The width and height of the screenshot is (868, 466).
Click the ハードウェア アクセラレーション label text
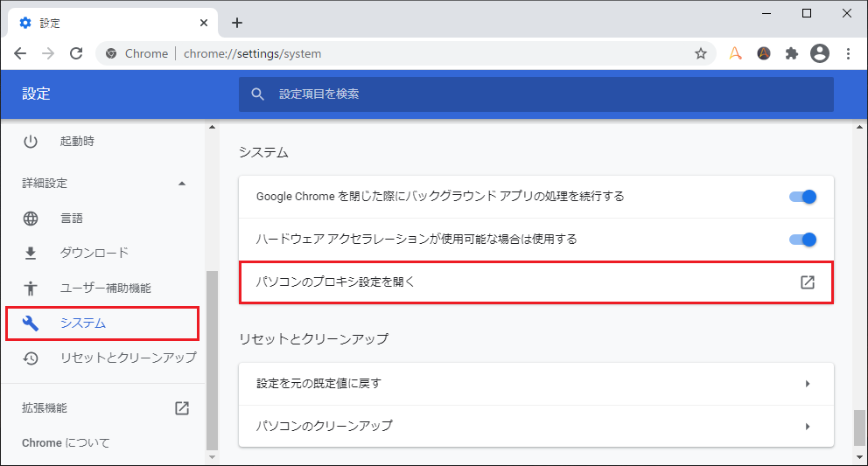point(416,239)
